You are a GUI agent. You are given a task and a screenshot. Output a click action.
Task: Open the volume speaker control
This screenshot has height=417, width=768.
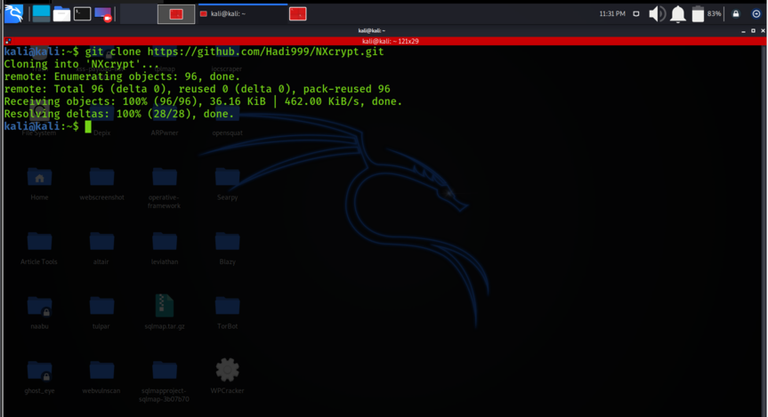point(657,14)
